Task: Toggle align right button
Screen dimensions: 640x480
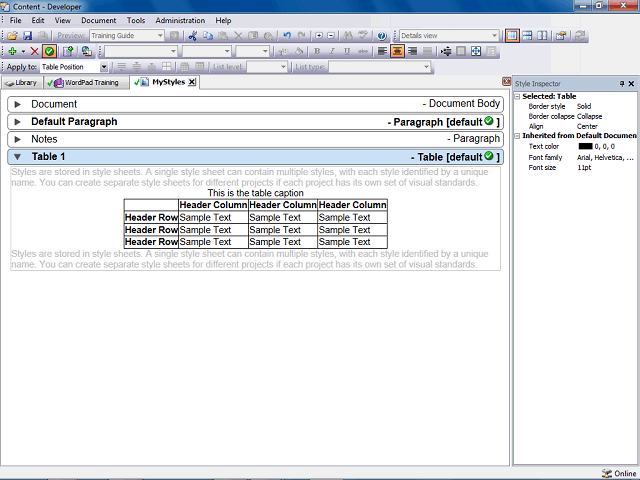Action: point(412,51)
